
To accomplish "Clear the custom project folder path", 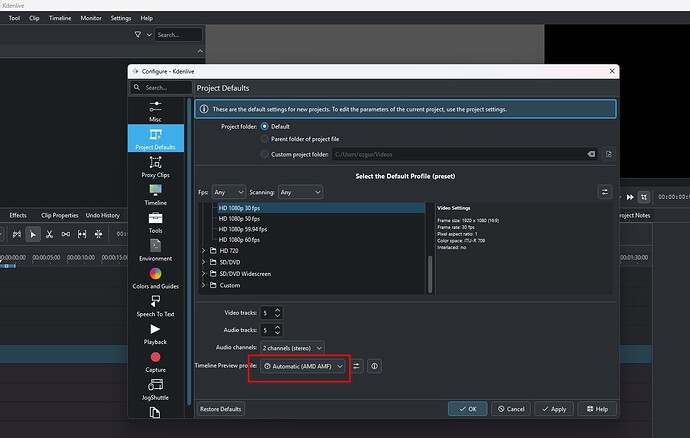I will pos(591,154).
